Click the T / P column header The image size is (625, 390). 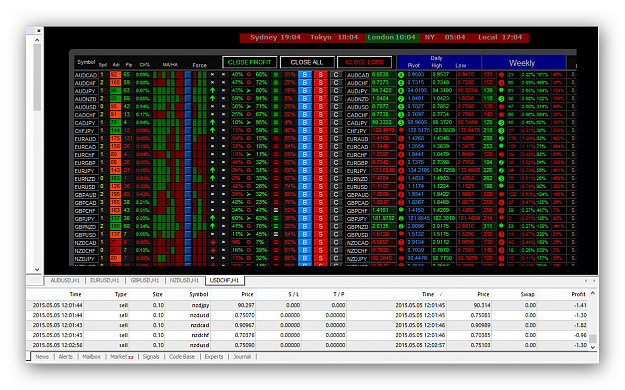click(x=339, y=294)
